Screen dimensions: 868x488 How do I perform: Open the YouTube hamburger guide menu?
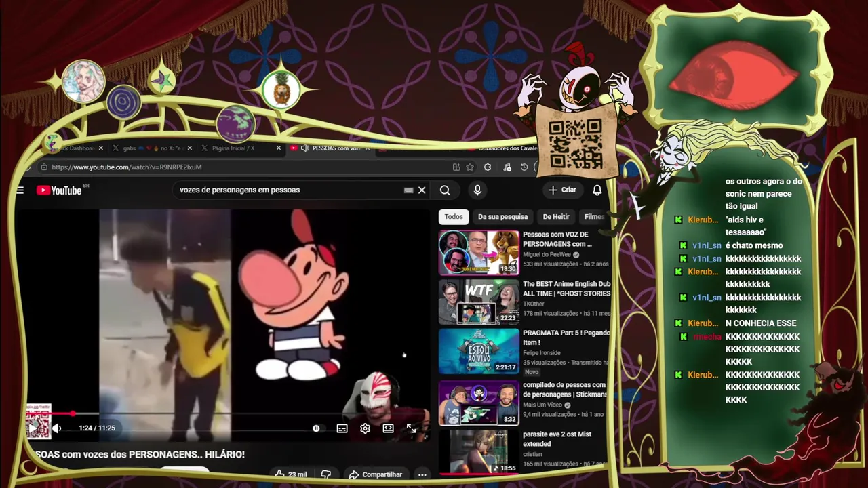click(20, 190)
